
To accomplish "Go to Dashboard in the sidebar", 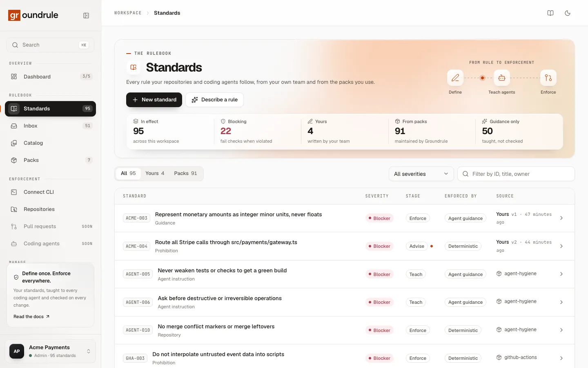I will (51, 76).
